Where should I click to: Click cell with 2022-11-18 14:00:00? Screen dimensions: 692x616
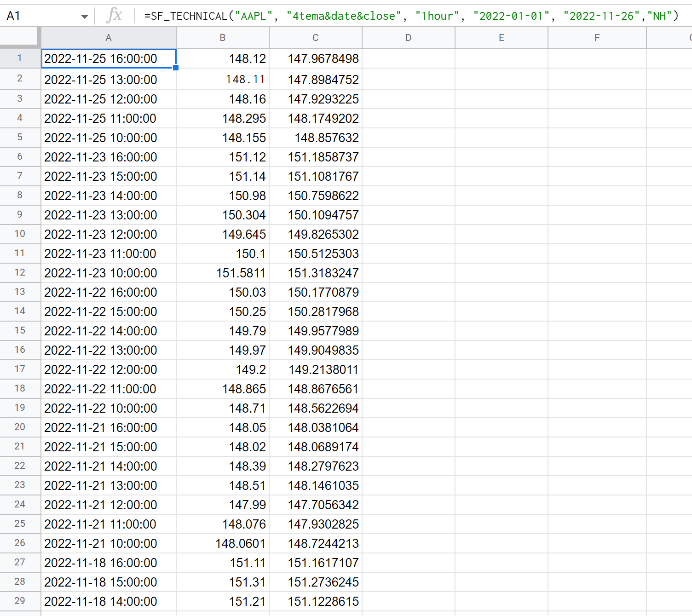109,601
